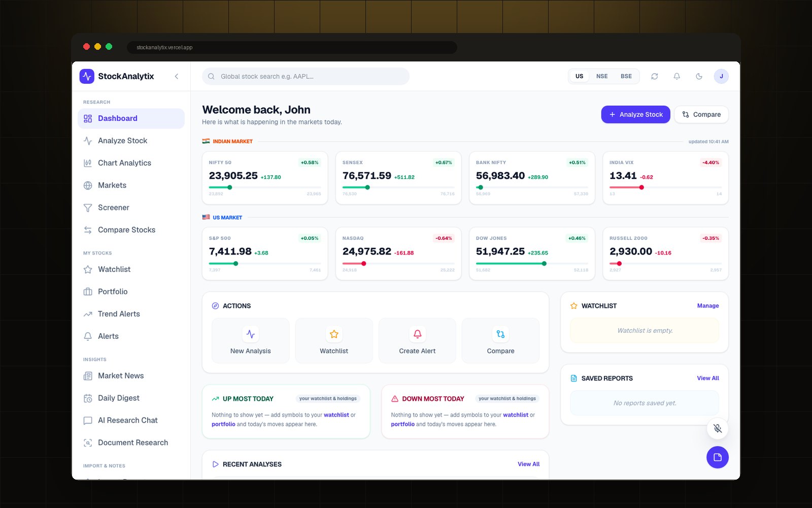Viewport: 812px width, 508px height.
Task: Click the Indian Market flag heading
Action: click(227, 141)
